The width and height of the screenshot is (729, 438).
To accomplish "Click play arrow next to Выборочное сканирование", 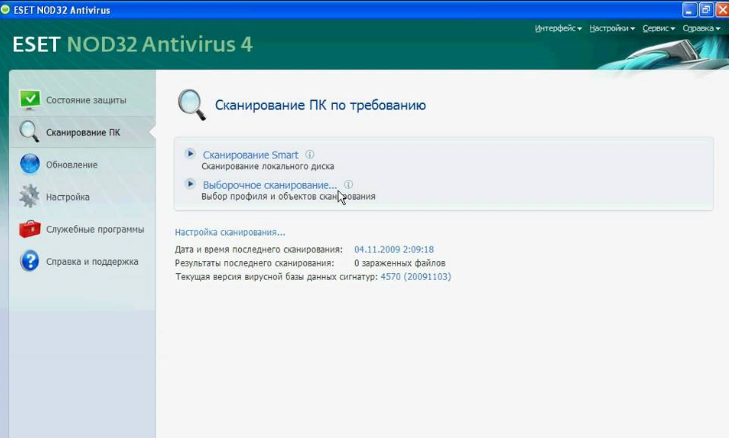I will tap(190, 184).
